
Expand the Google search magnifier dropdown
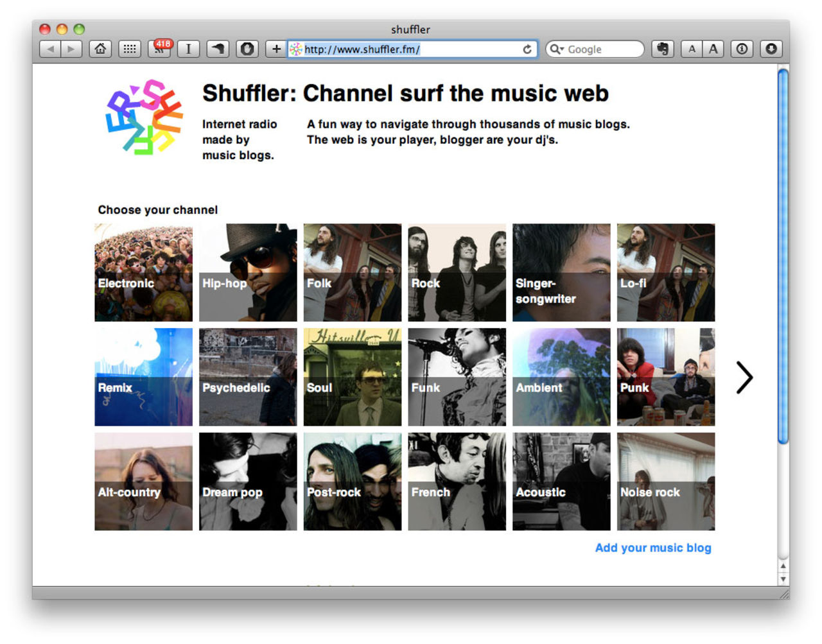(x=557, y=49)
